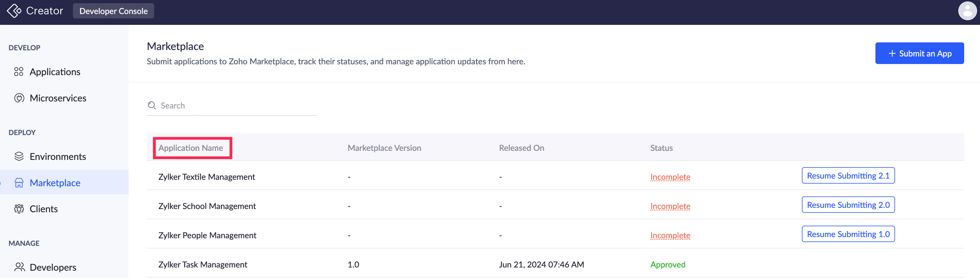
Task: Select the Zylker Task Management row name
Action: click(203, 265)
